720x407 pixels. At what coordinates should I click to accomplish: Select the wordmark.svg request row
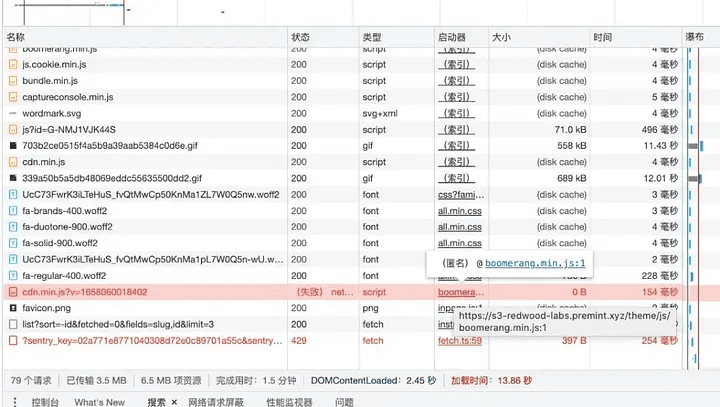tap(341, 113)
